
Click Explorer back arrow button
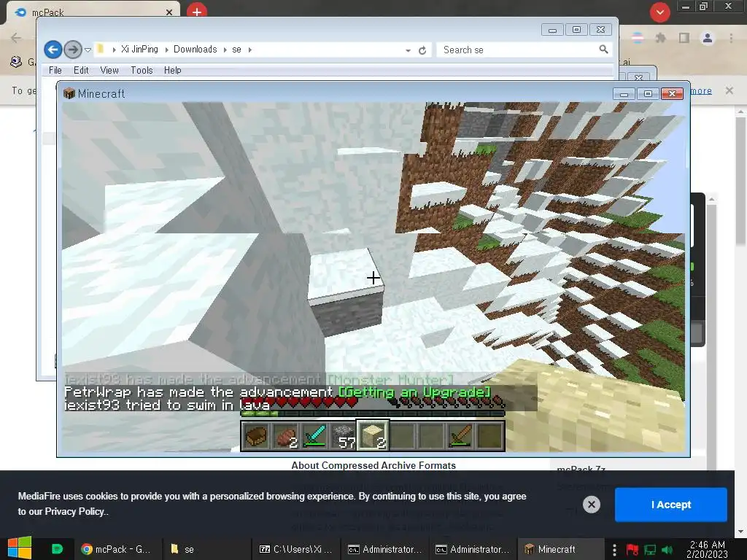click(x=53, y=50)
